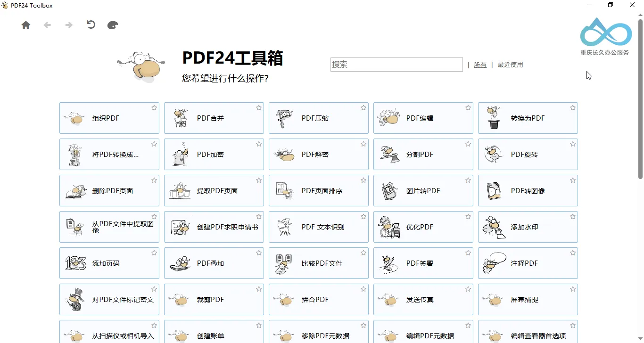The image size is (644, 343).
Task: Click the 搜索 search field
Action: coord(396,65)
